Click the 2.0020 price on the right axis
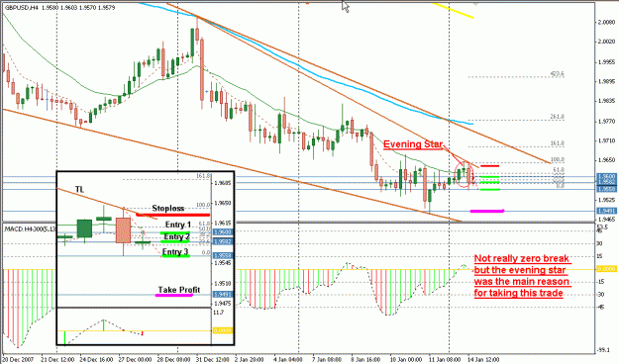This screenshot has width=619, height=364. pyautogui.click(x=606, y=42)
